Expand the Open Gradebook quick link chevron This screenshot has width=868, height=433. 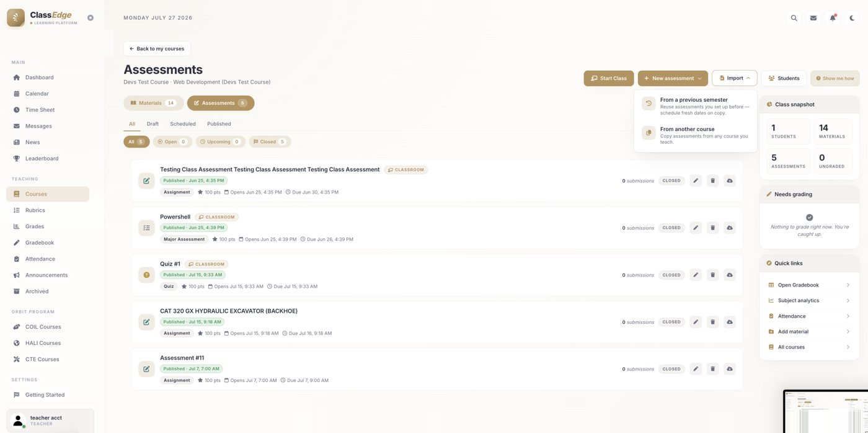(x=848, y=285)
